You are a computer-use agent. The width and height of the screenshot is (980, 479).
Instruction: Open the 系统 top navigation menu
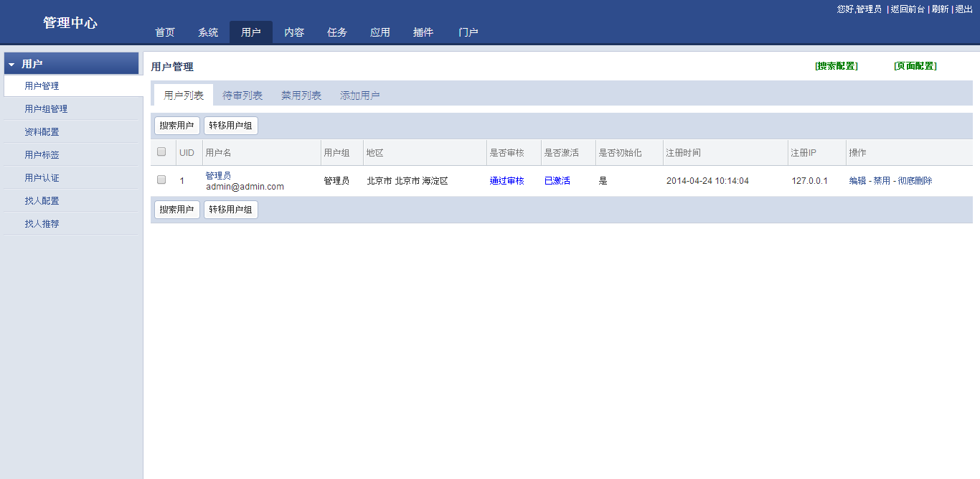[x=208, y=32]
